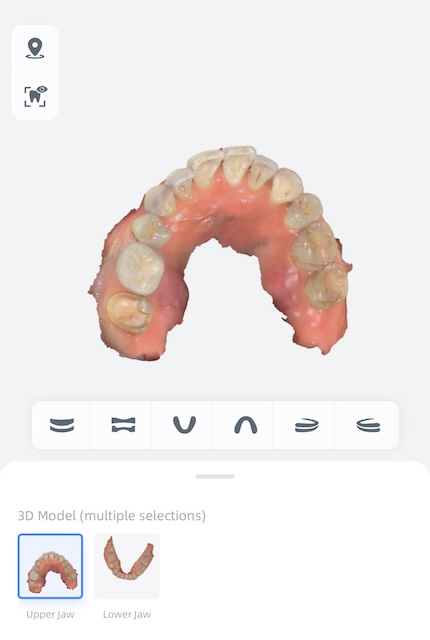Viewport: 430px width, 640px height.
Task: Switch to the closed front bite view
Action: click(x=62, y=425)
